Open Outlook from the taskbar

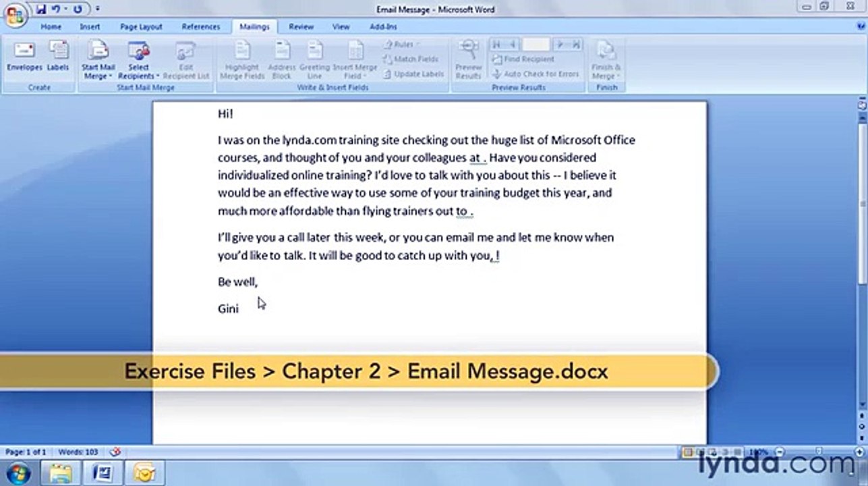click(144, 473)
